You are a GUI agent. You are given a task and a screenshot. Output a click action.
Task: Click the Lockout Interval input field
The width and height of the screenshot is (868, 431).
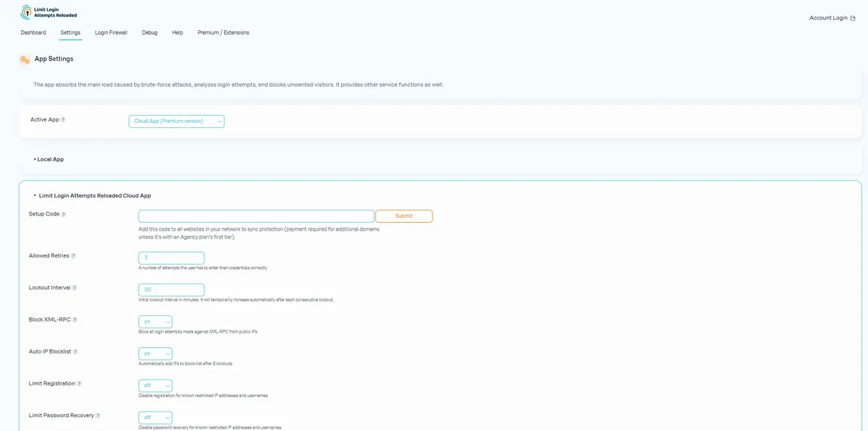(x=171, y=290)
